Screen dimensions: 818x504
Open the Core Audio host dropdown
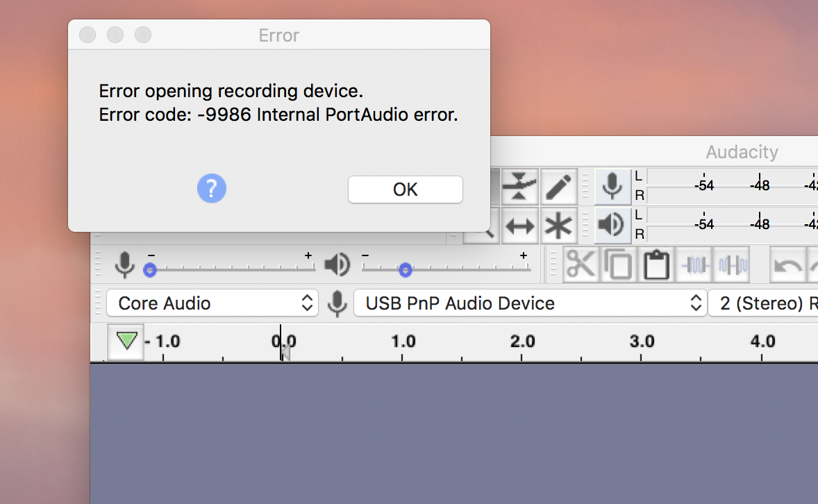(212, 303)
